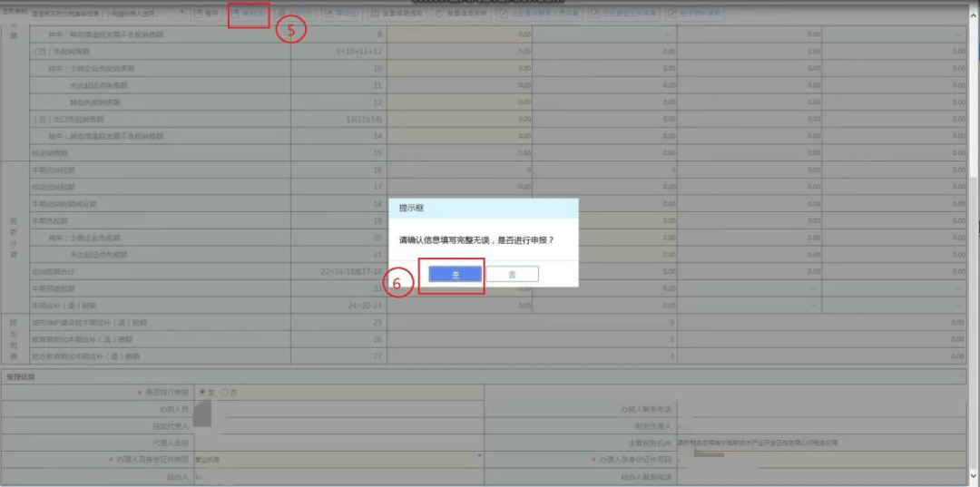Click row 12 其他免税销售额 label
The image size is (980, 487).
coord(95,102)
